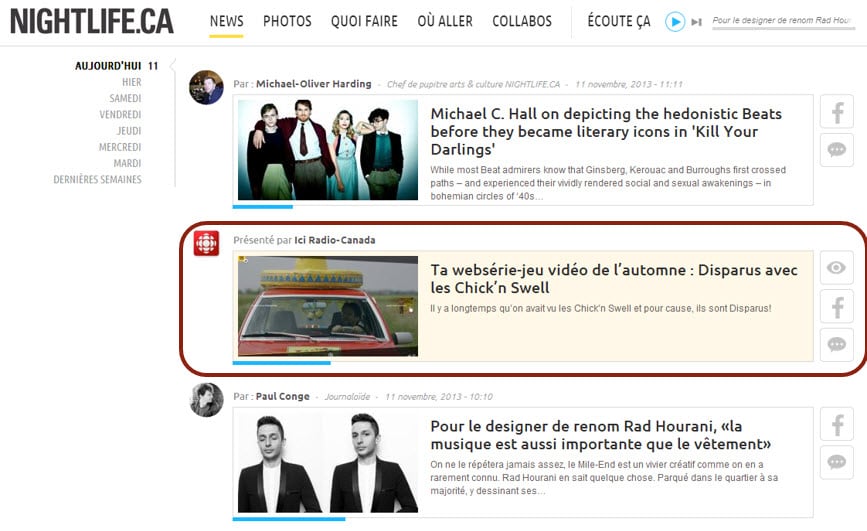Open the Où Aller menu
The width and height of the screenshot is (867, 531).
(x=445, y=21)
